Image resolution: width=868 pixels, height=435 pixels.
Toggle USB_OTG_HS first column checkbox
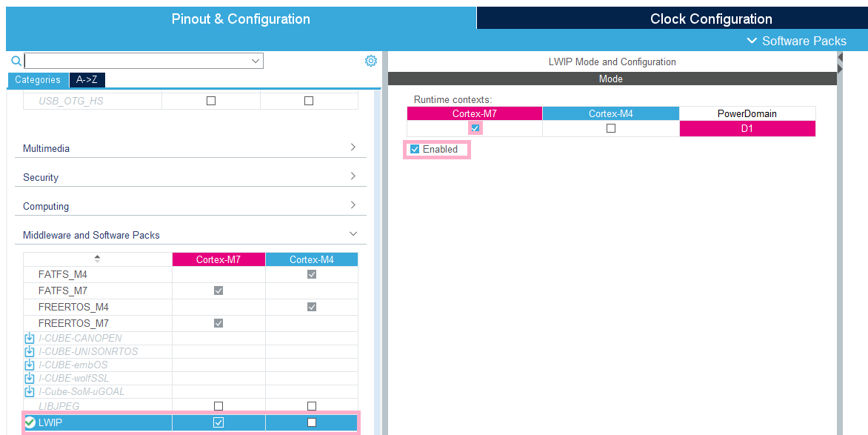210,101
